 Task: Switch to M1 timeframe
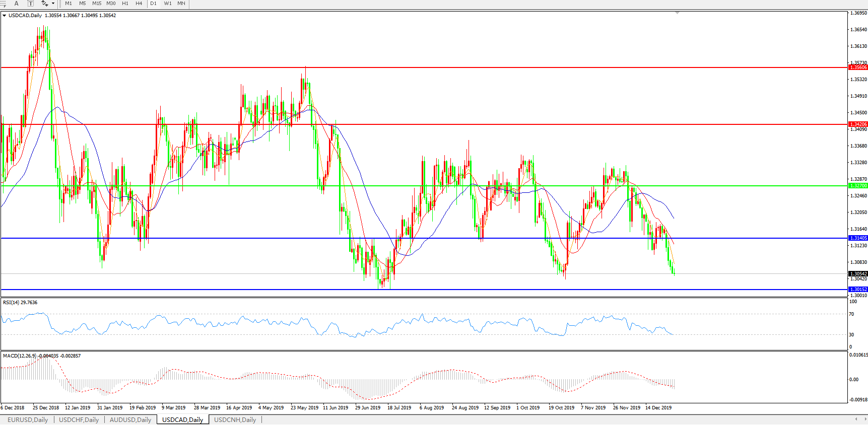click(69, 4)
